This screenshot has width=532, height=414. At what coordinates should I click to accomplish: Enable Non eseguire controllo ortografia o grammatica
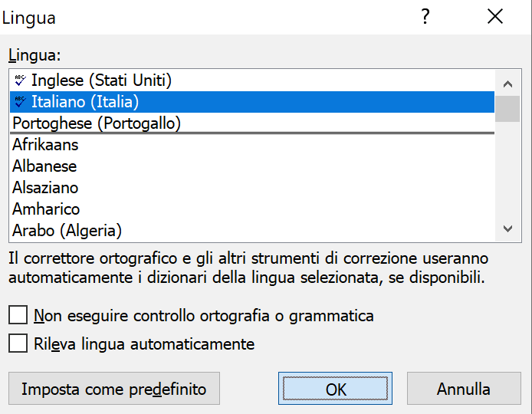(x=18, y=315)
